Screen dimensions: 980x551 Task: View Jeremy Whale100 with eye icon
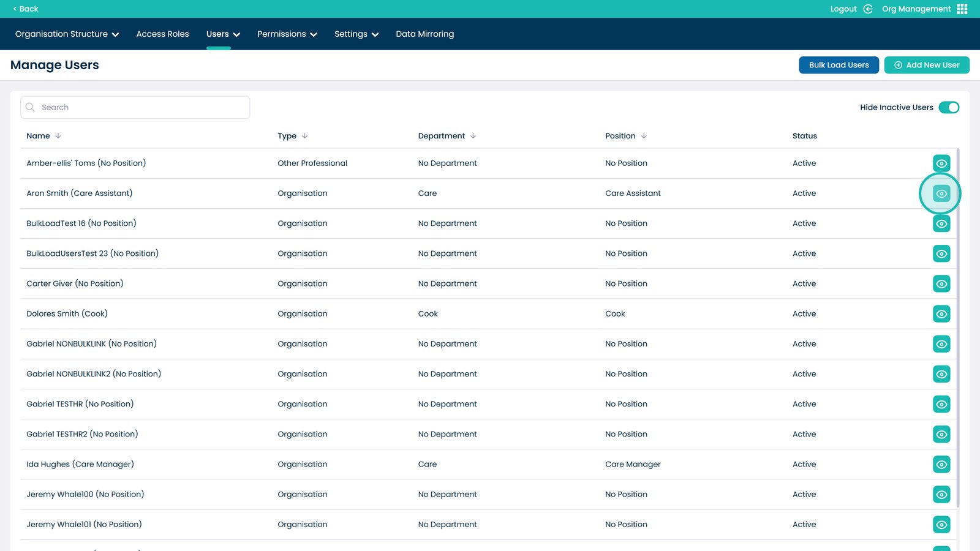941,495
